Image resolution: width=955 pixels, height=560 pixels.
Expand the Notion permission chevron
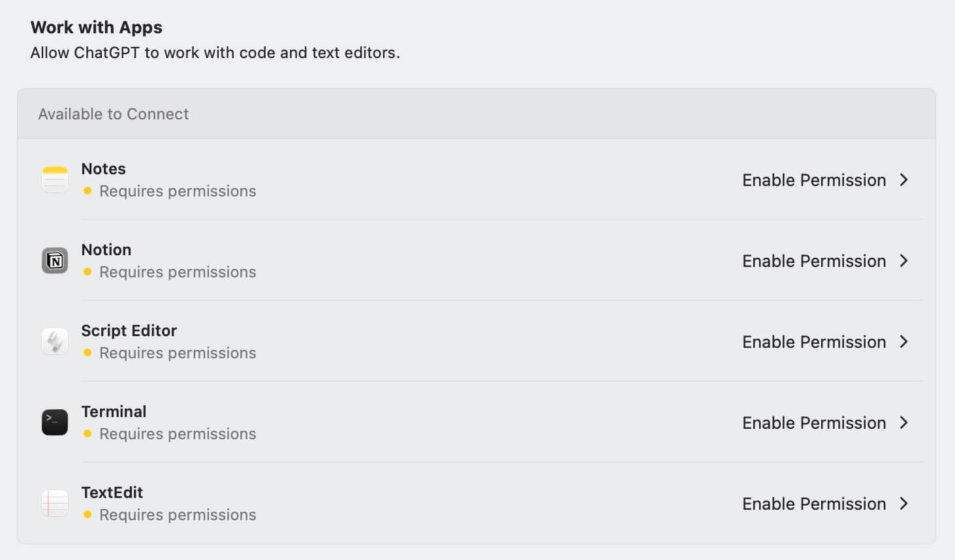pyautogui.click(x=904, y=261)
